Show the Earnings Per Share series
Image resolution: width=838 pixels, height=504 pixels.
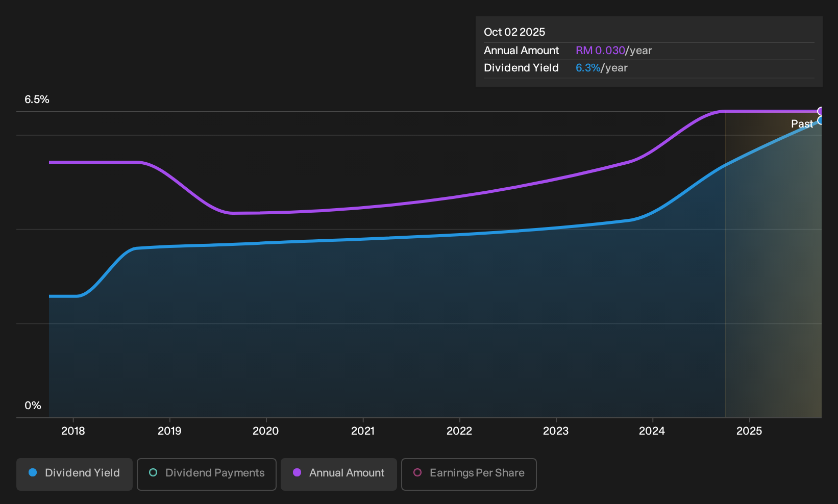point(469,474)
